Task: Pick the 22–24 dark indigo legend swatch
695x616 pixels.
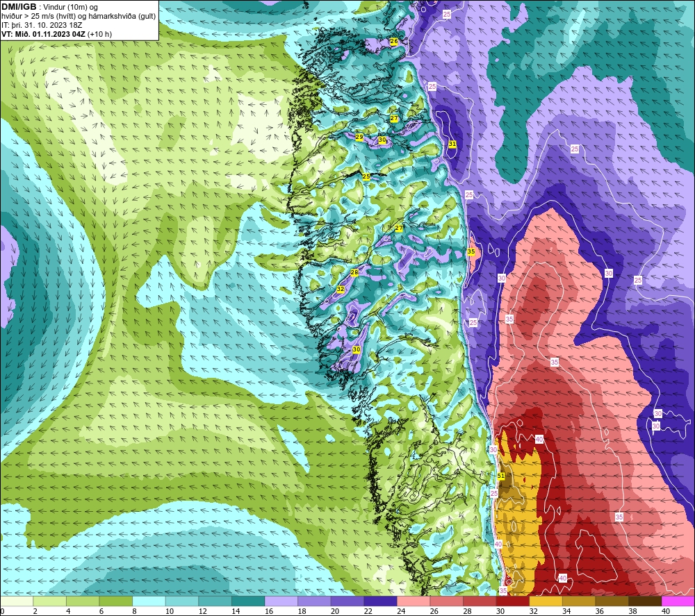Action: pyautogui.click(x=380, y=601)
